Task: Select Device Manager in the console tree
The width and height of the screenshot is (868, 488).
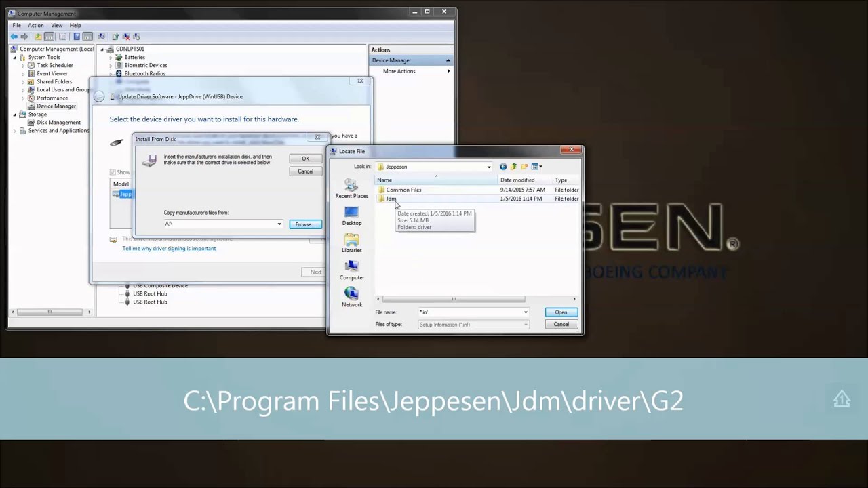Action: tap(52, 106)
